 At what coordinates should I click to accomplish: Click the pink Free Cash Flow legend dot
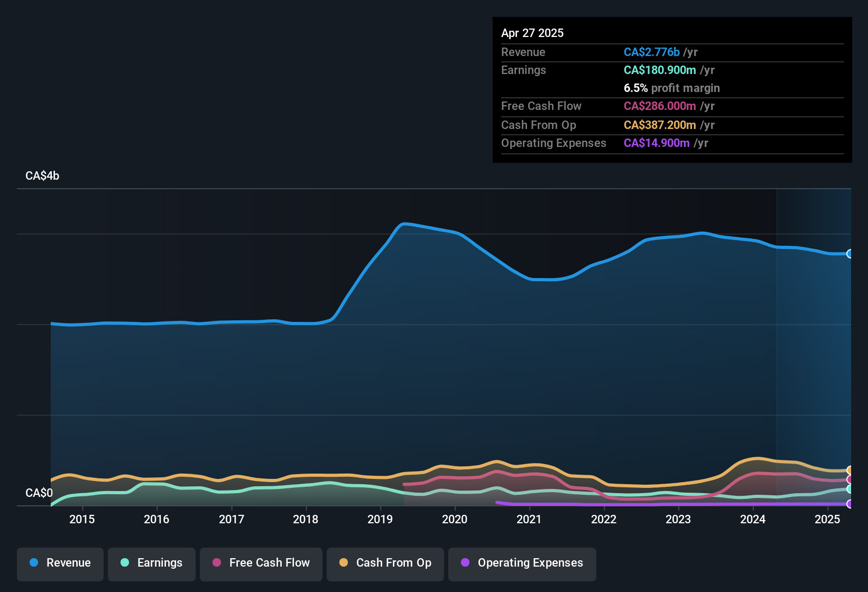click(x=216, y=563)
